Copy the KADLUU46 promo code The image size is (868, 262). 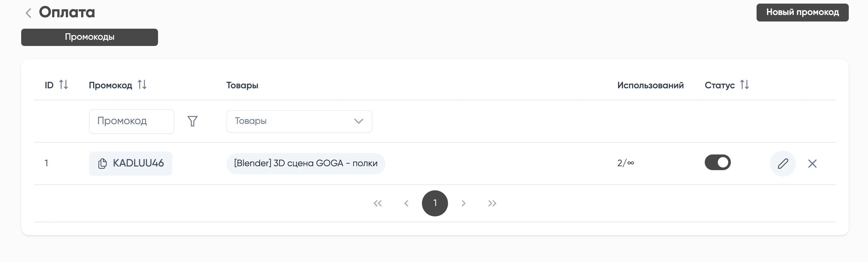click(102, 164)
